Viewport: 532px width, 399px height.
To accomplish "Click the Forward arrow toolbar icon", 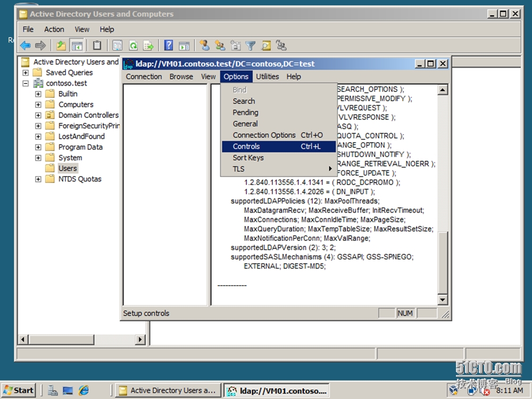I will pos(40,45).
